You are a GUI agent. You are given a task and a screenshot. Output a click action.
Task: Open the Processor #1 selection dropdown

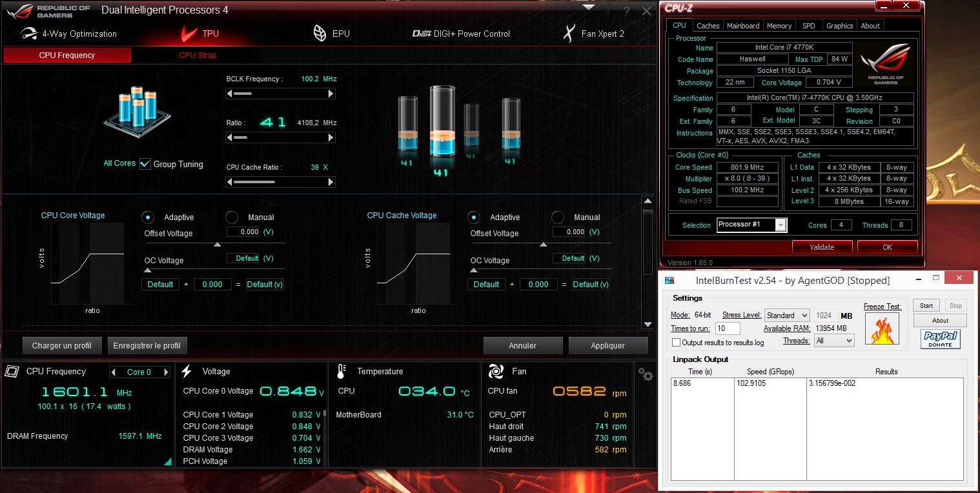pyautogui.click(x=751, y=225)
